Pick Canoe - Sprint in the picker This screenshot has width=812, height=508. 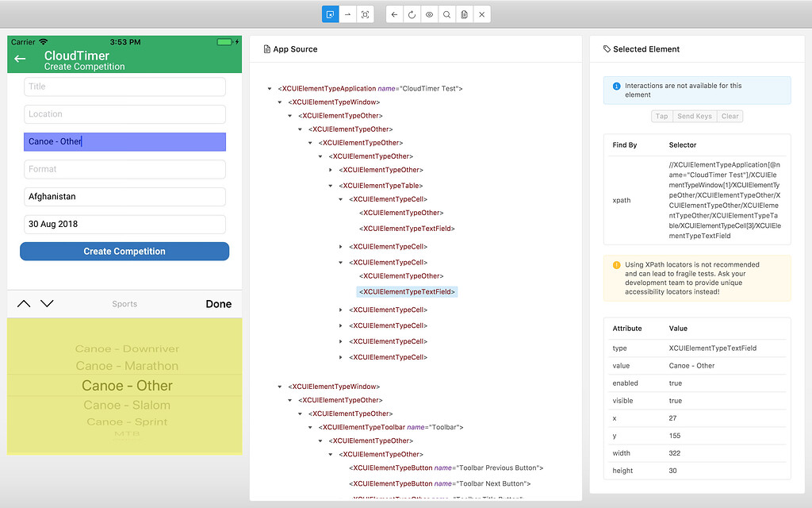click(x=127, y=422)
